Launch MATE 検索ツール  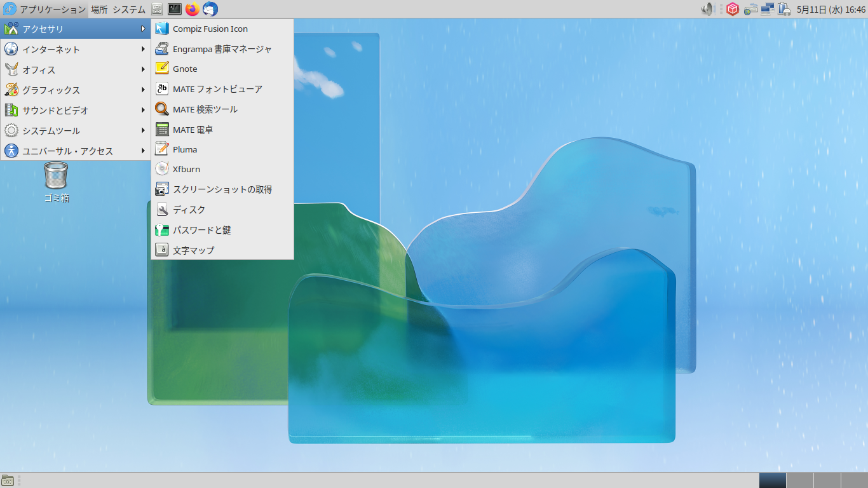(x=222, y=109)
